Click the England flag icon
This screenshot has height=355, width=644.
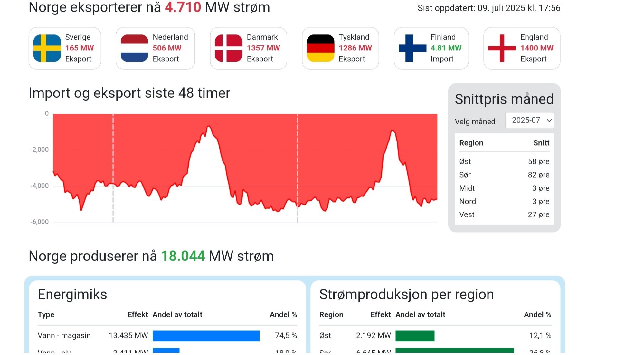tap(502, 48)
